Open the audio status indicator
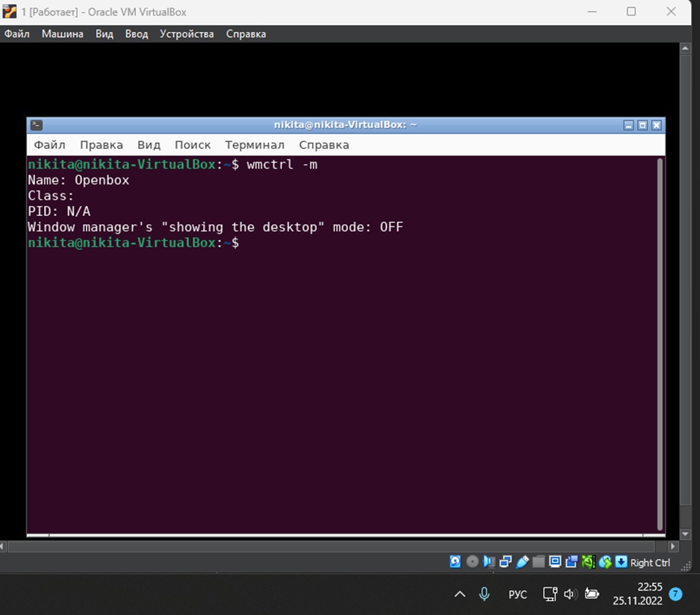This screenshot has height=615, width=700. (x=489, y=561)
